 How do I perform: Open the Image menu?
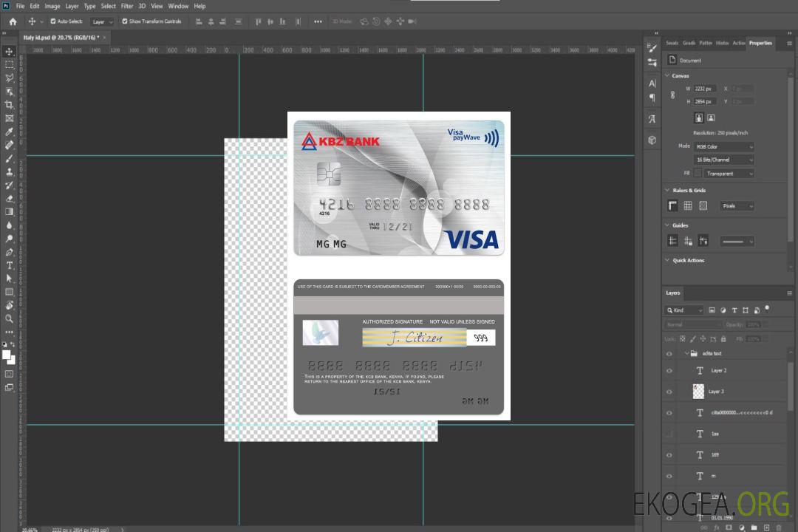[52, 6]
